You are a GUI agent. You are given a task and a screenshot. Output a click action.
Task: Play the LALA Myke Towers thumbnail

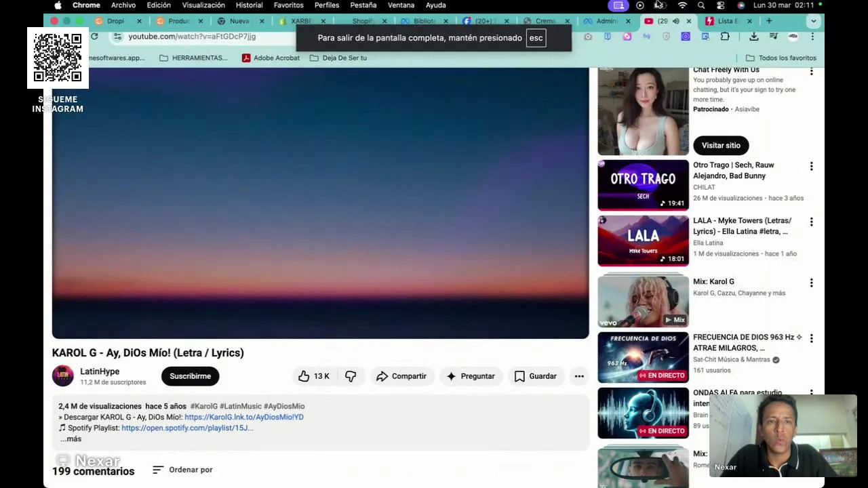(x=643, y=241)
